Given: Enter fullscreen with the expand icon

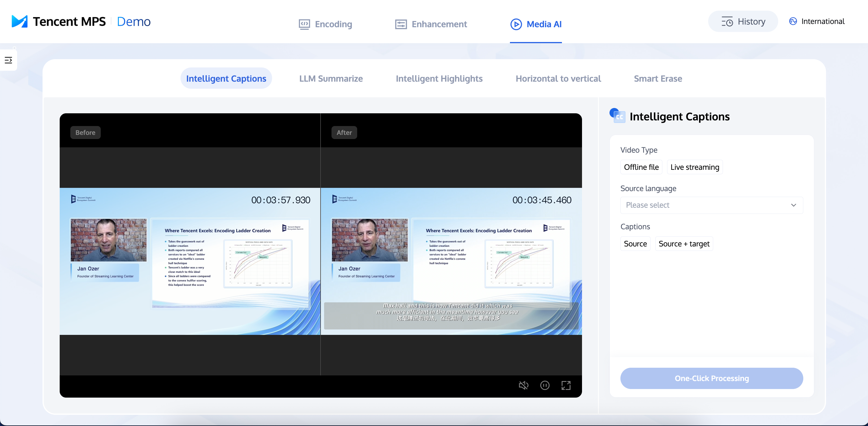Looking at the screenshot, I should point(566,385).
